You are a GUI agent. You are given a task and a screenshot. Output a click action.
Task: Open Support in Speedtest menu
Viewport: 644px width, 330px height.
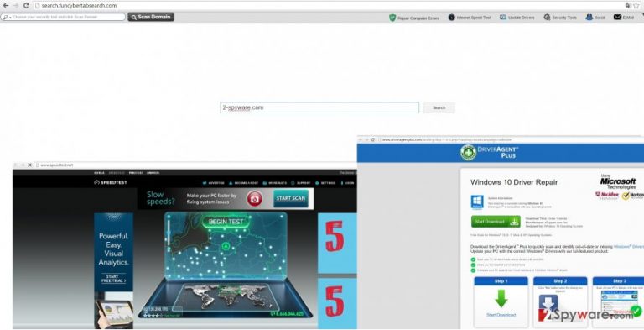(301, 183)
